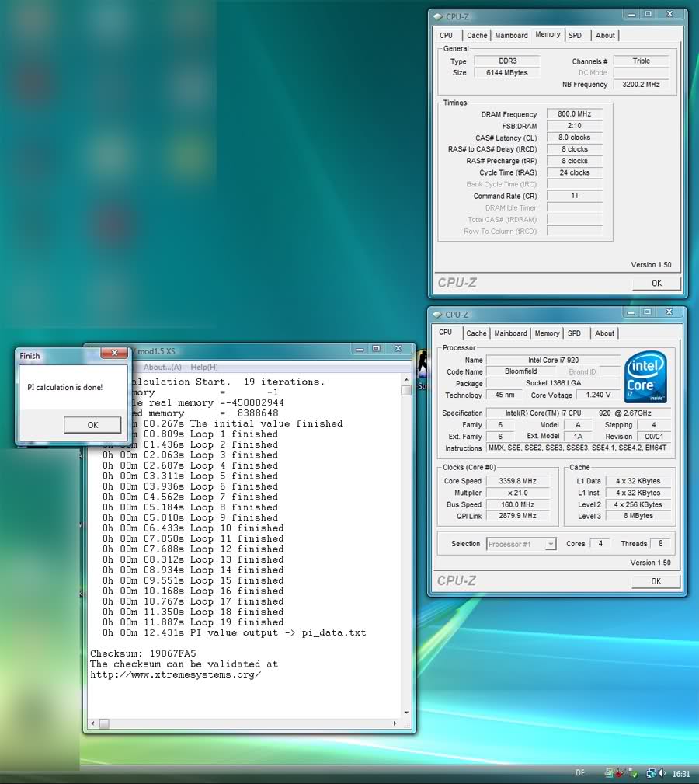Select the Memory tab in the top CPU-Z window
The height and width of the screenshot is (784, 699).
coord(548,34)
